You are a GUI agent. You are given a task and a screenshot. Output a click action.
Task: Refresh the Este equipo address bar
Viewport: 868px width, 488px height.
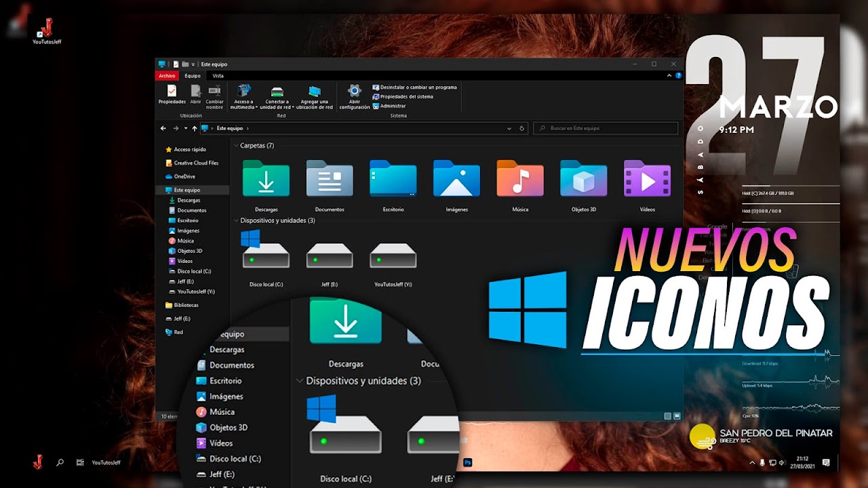521,128
